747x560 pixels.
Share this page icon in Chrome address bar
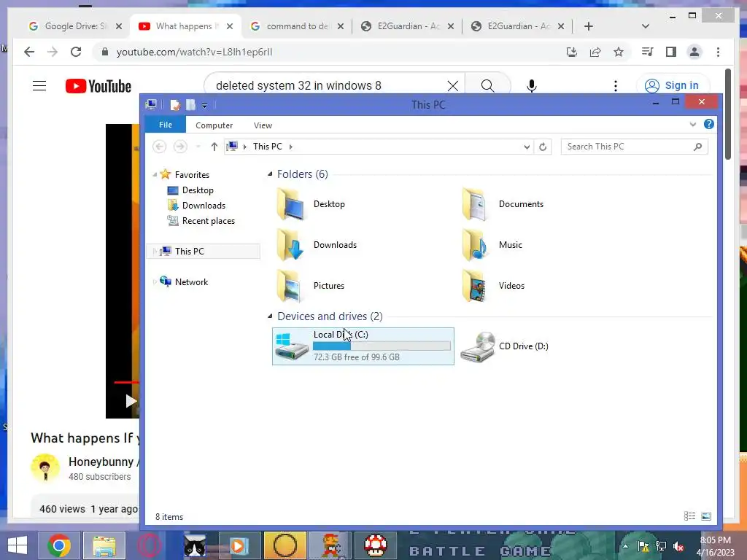tap(595, 52)
